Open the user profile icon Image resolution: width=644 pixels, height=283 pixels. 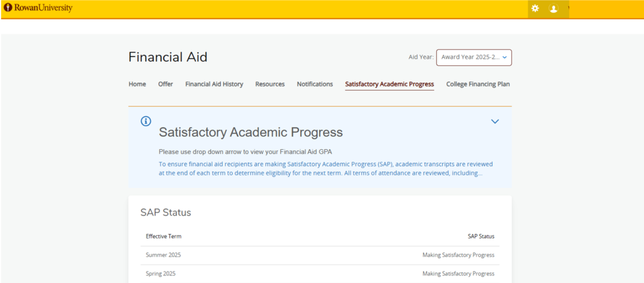(x=553, y=9)
